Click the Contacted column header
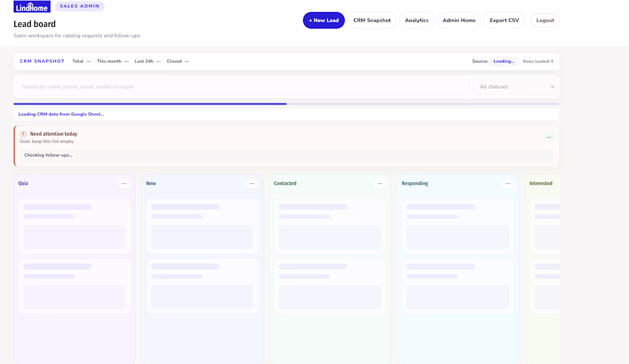Viewport: 629px width, 364px height. pyautogui.click(x=285, y=183)
